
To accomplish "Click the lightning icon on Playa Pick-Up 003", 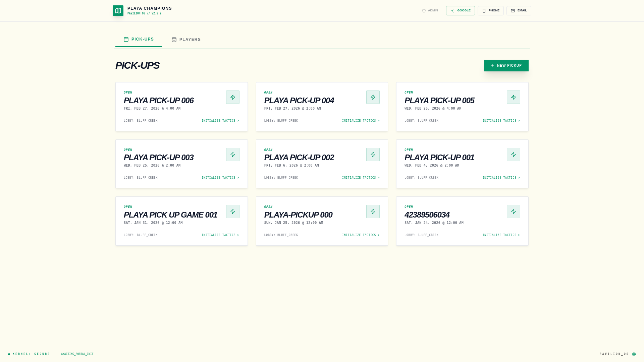I will (233, 155).
